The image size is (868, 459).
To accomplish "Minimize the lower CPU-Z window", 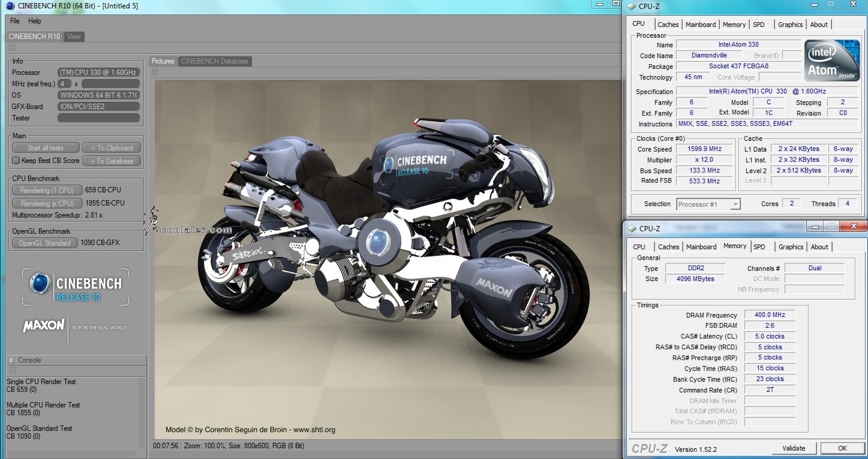I will click(815, 226).
